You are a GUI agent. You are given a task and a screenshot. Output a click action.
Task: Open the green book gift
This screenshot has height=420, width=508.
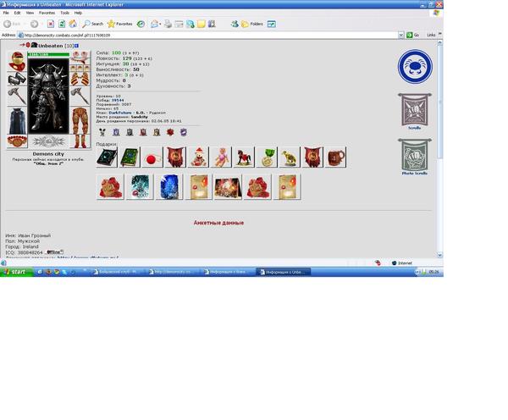tap(130, 157)
